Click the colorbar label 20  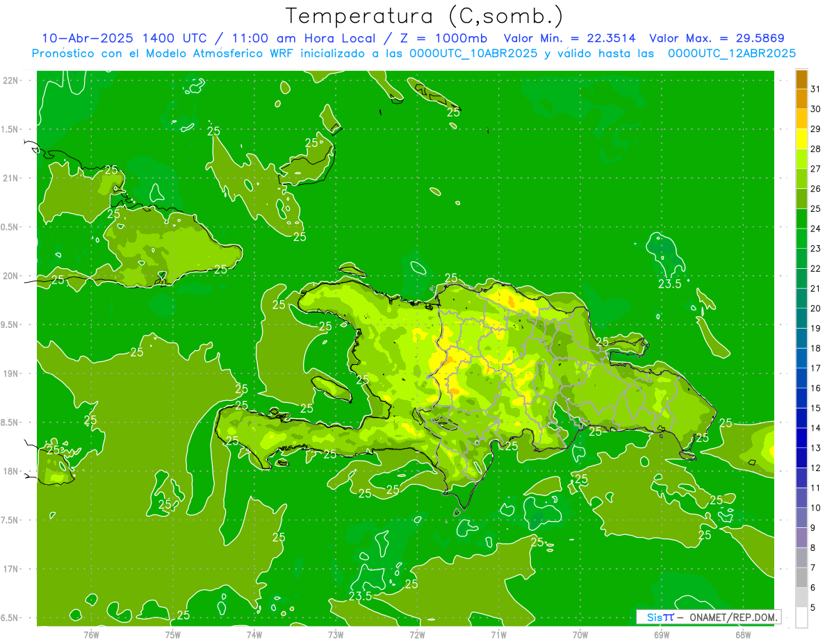[816, 308]
